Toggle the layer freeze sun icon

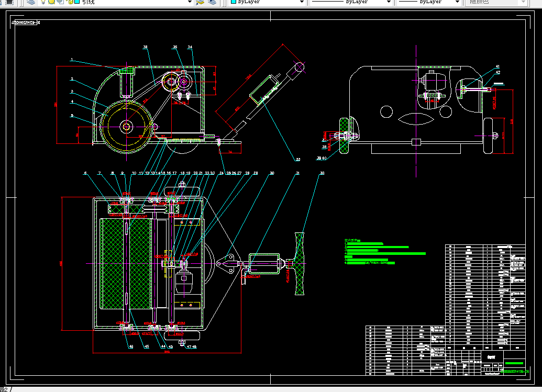(x=51, y=2)
